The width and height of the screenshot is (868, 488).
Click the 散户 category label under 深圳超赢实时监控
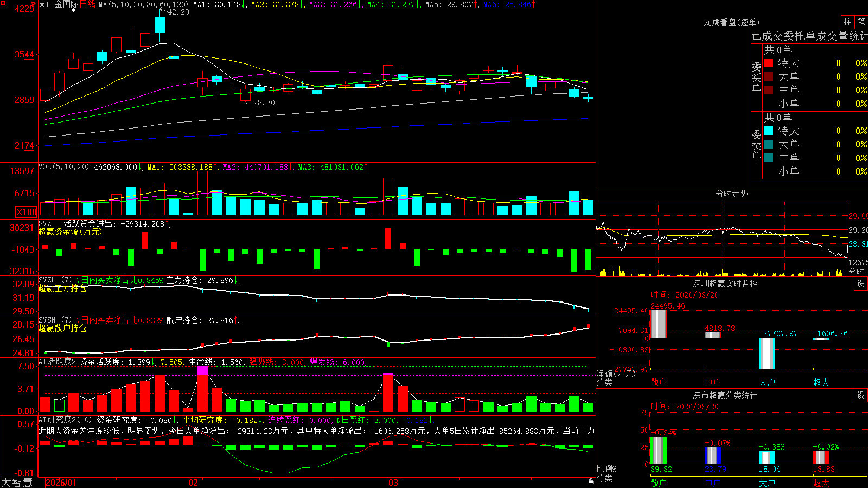tap(658, 382)
